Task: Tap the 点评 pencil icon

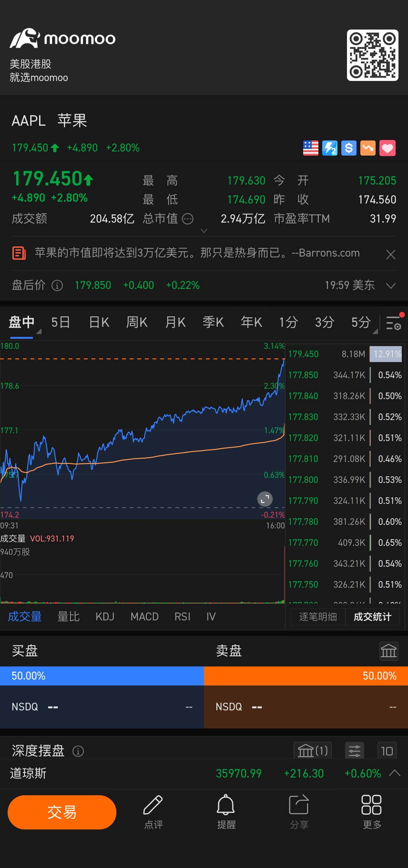Action: (153, 812)
